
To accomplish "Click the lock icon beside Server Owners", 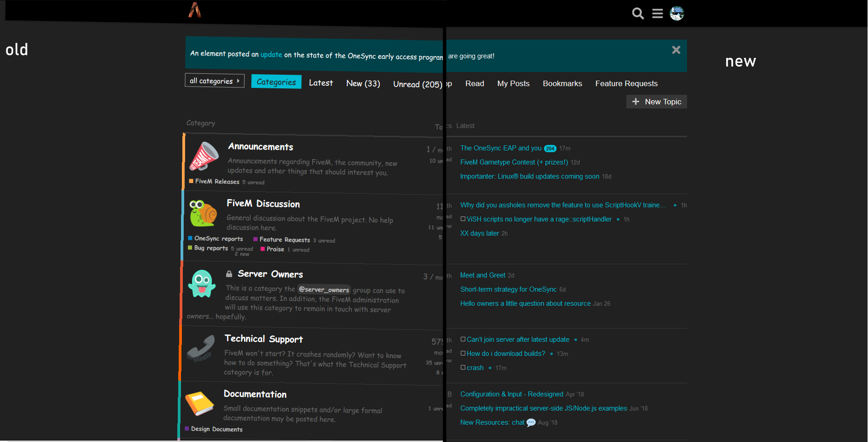I will click(229, 273).
